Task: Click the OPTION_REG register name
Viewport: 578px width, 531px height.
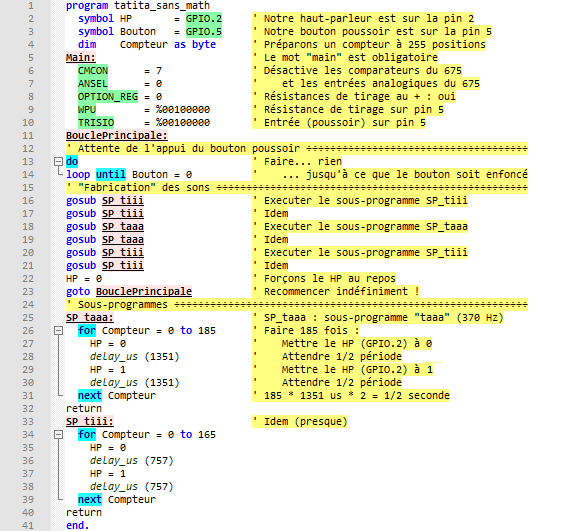Action: point(108,97)
